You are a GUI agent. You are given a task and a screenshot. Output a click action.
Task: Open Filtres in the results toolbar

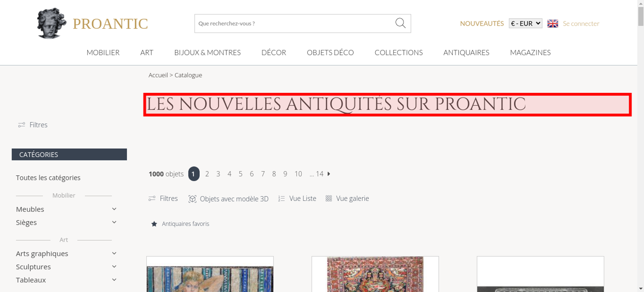[163, 198]
